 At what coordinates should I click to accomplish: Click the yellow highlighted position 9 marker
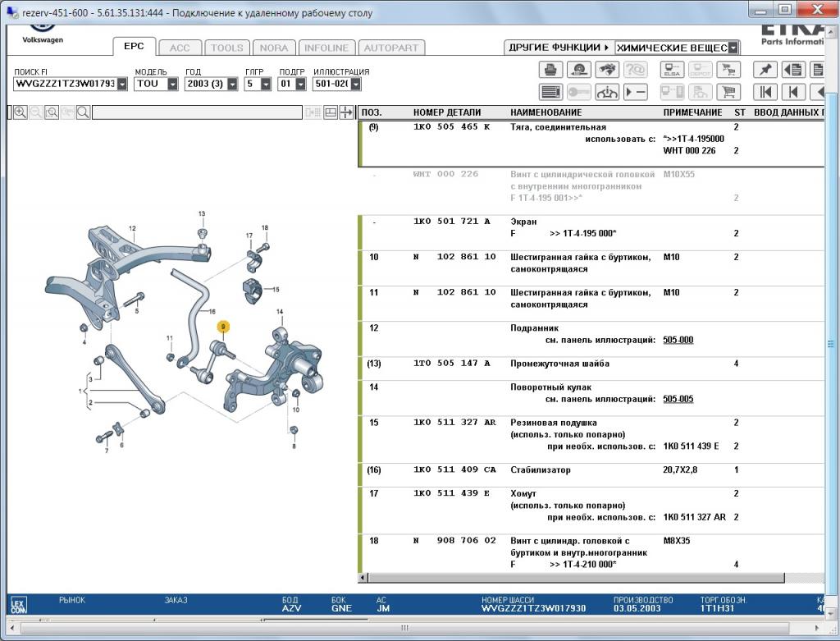(223, 327)
